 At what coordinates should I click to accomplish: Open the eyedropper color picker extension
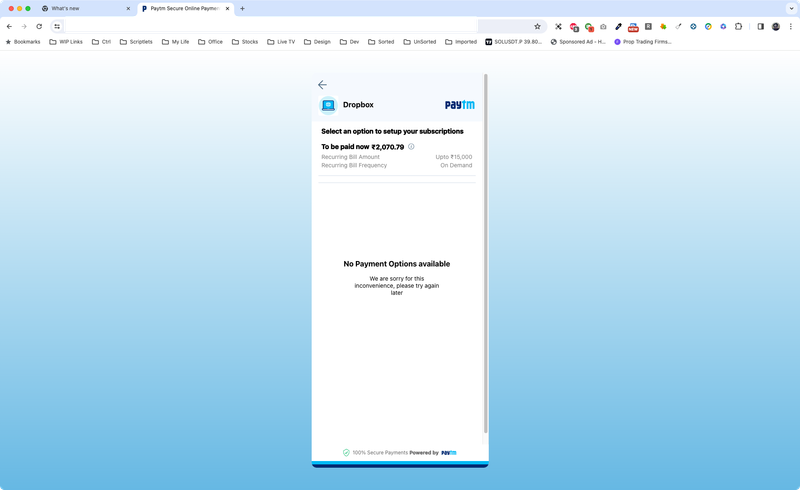(618, 27)
